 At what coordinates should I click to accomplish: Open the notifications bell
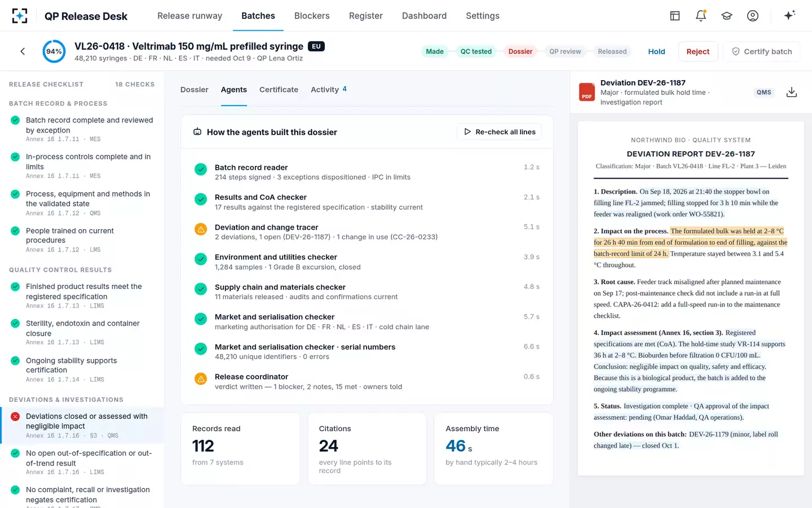(701, 16)
